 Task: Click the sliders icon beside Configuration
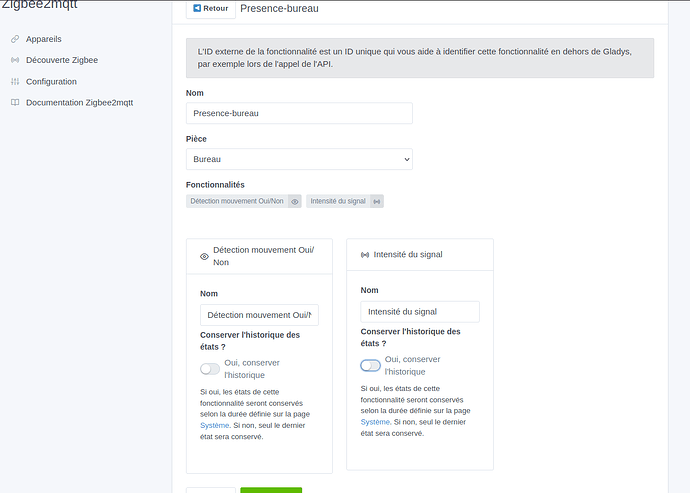tap(15, 82)
